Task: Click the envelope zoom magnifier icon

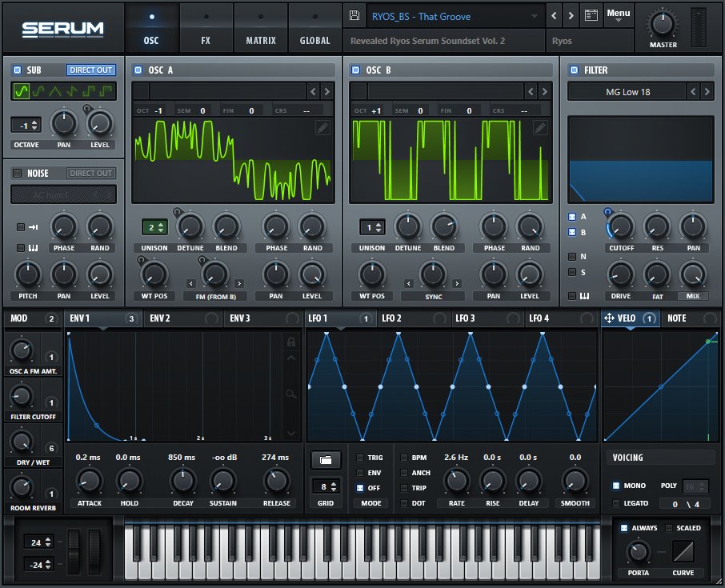Action: click(290, 394)
